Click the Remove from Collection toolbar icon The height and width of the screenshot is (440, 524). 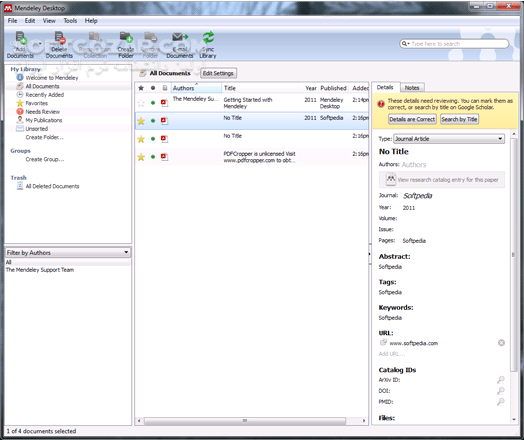coord(95,37)
